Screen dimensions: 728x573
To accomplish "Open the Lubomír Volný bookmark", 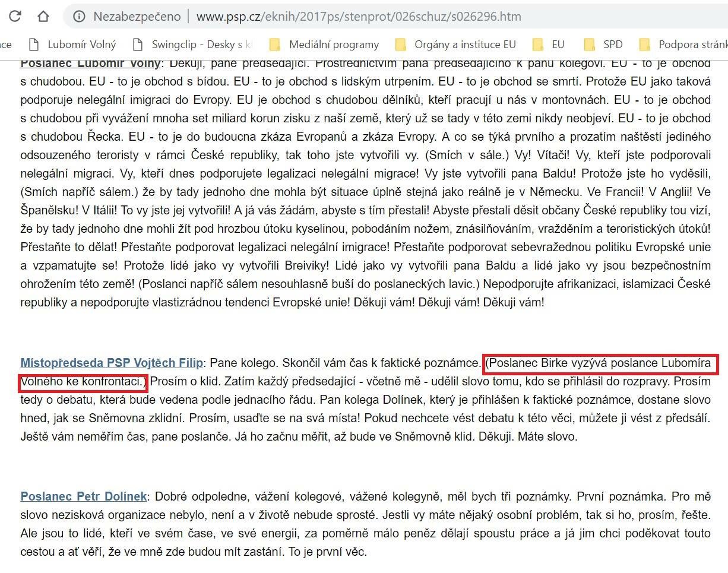I will pos(72,44).
